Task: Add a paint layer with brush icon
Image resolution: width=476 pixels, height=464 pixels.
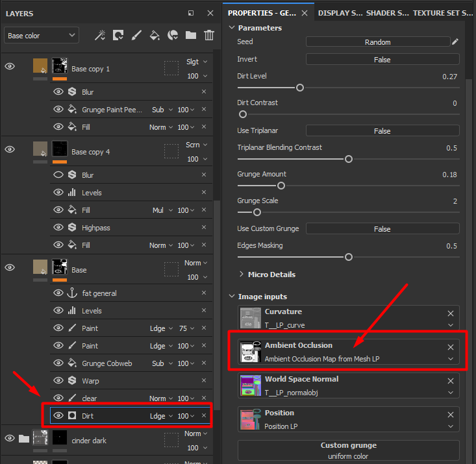Action: pyautogui.click(x=136, y=35)
